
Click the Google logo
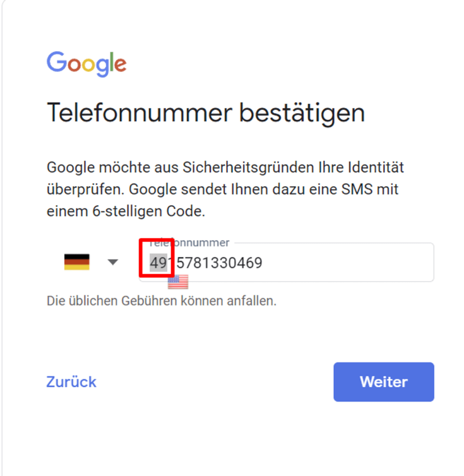point(86,64)
